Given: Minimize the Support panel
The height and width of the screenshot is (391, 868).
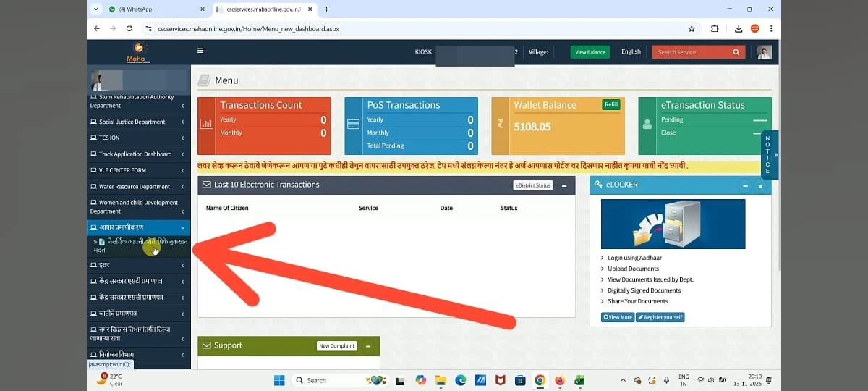Looking at the screenshot, I should tap(367, 346).
